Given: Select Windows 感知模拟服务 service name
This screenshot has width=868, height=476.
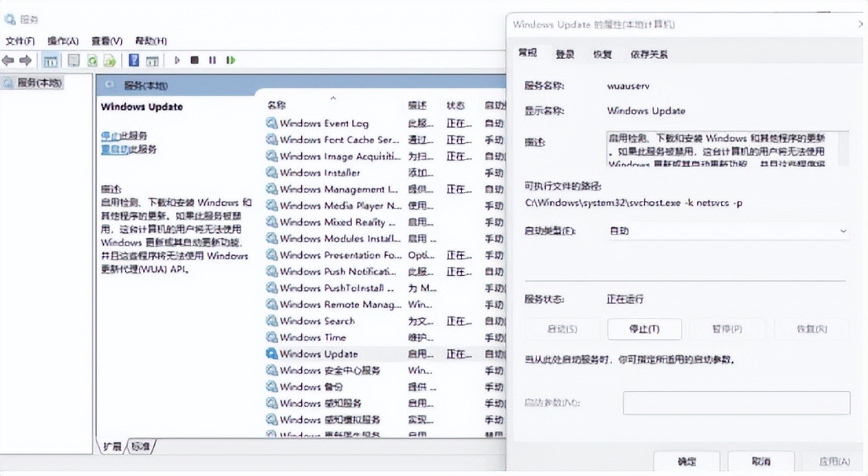Looking at the screenshot, I should 330,420.
